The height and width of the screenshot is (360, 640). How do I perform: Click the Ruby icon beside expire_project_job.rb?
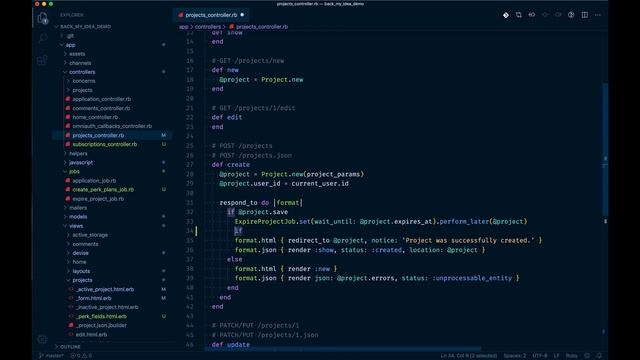click(68, 199)
